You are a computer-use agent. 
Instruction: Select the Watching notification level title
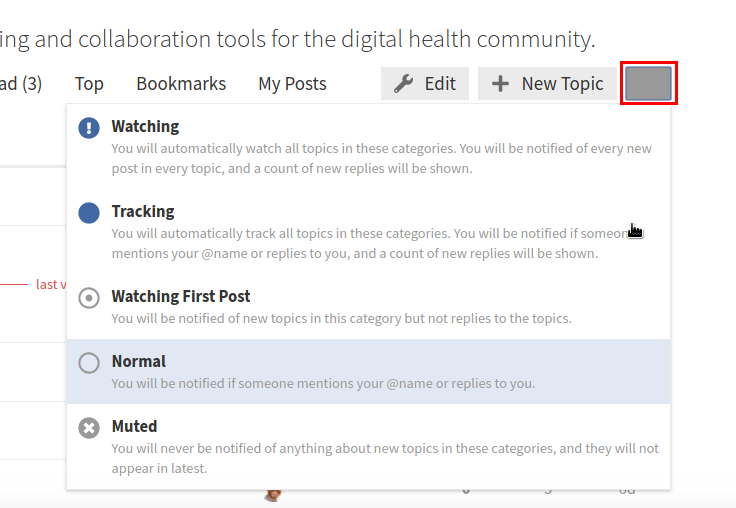(145, 127)
